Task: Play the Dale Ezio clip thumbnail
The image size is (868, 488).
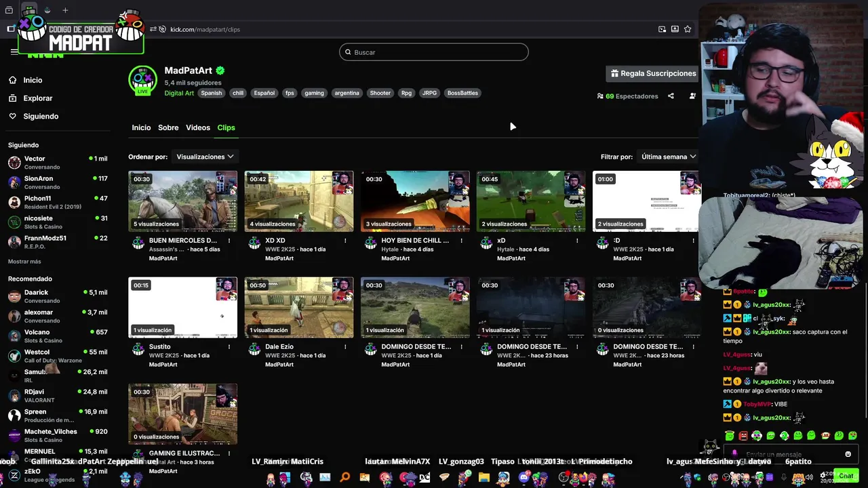Action: (298, 308)
